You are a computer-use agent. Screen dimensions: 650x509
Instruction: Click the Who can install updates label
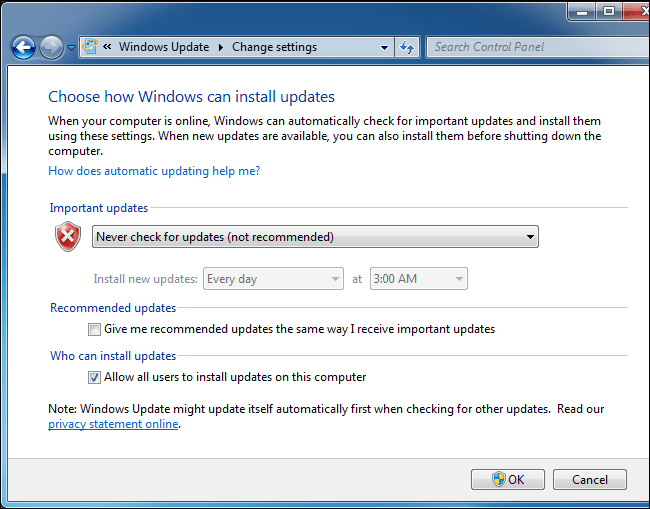113,356
